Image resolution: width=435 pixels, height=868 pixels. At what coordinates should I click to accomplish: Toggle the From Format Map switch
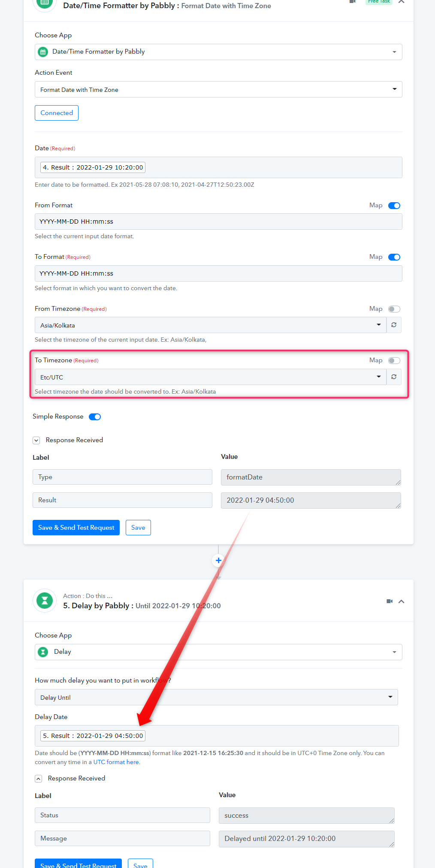click(x=394, y=206)
